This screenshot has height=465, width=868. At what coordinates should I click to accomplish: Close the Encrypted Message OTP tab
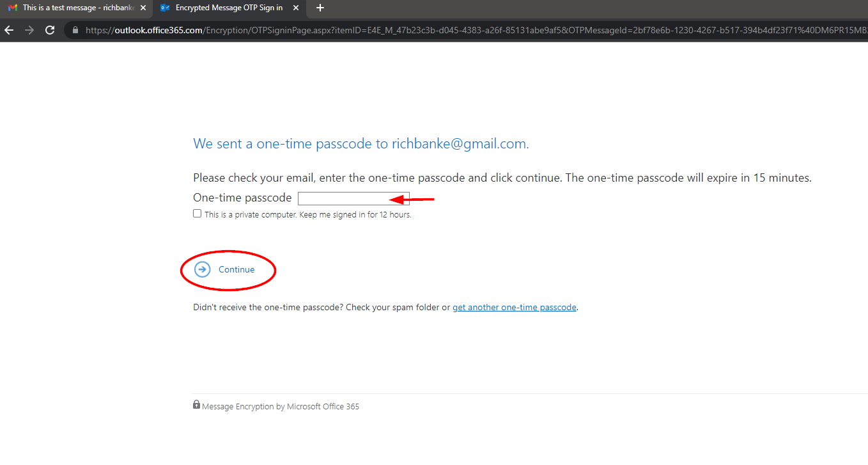click(296, 8)
